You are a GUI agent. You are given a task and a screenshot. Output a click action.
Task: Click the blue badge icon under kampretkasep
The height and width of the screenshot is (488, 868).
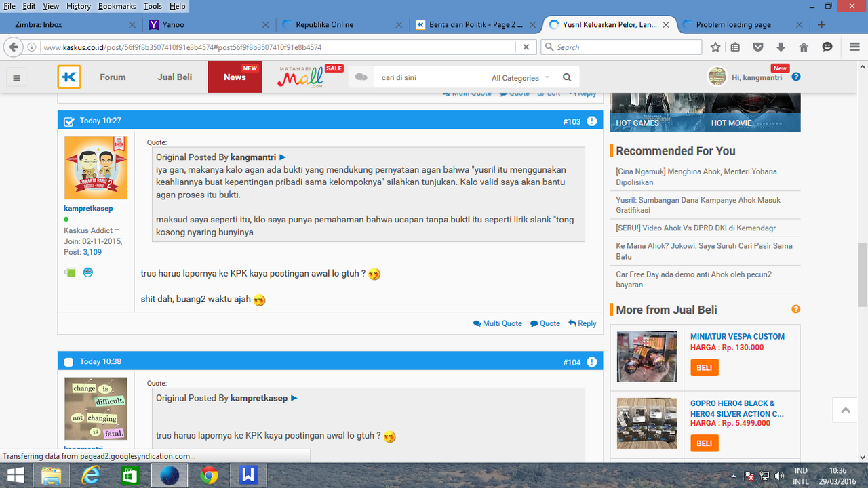88,272
